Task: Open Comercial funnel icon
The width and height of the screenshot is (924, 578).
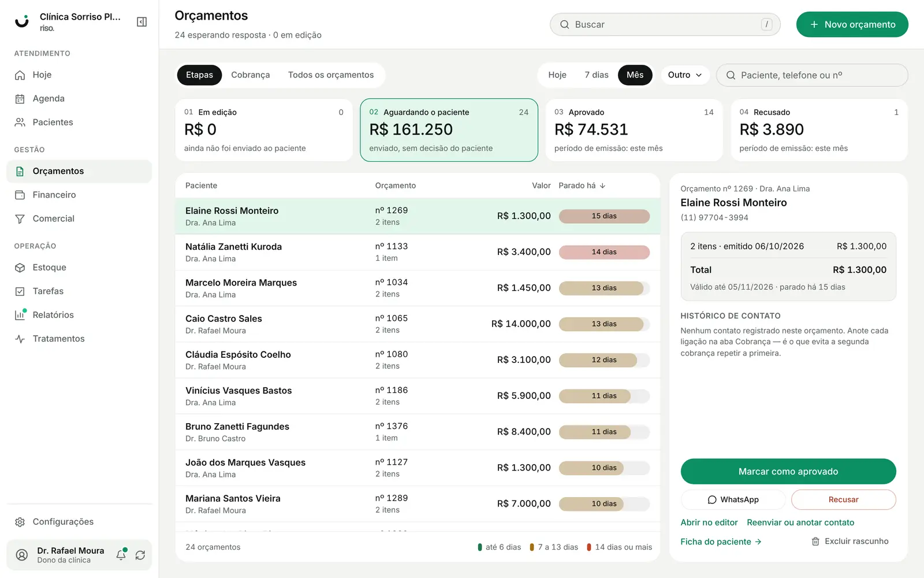Action: pos(20,218)
